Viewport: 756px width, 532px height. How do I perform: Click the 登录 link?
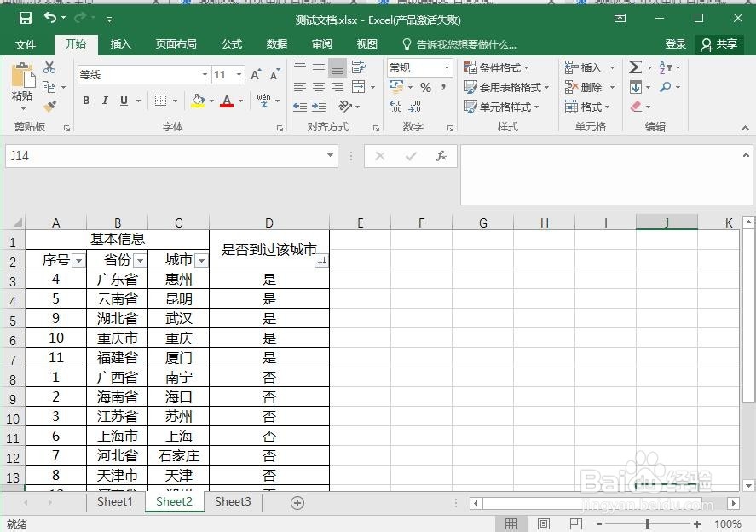pyautogui.click(x=674, y=44)
